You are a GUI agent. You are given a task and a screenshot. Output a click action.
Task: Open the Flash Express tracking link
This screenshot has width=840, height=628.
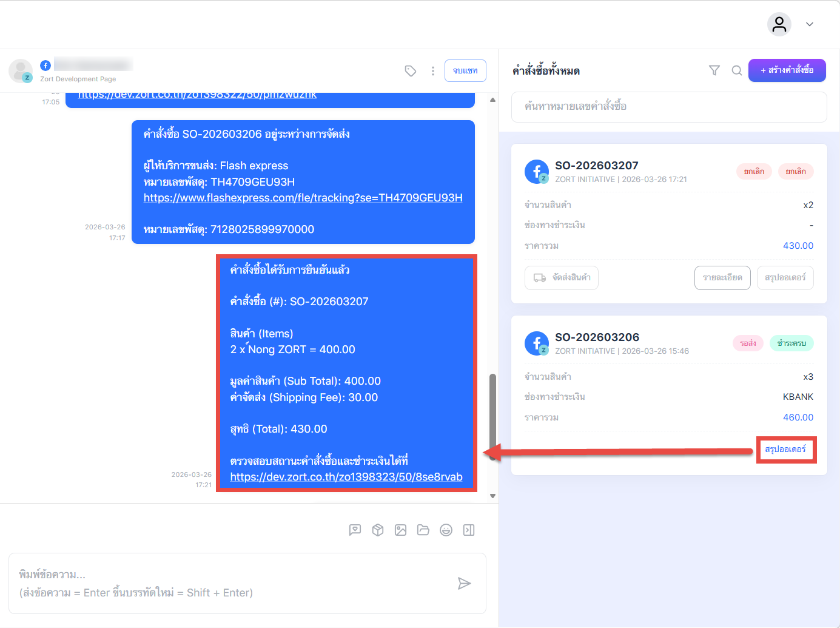303,198
